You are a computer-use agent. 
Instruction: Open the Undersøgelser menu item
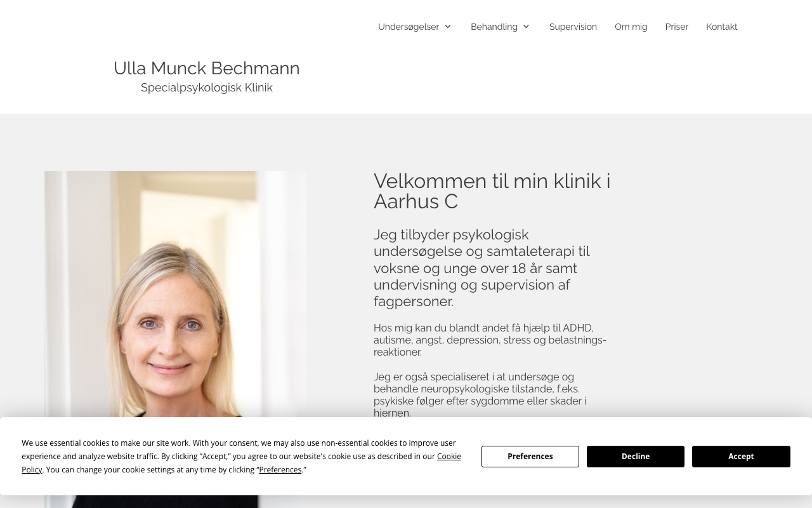click(x=409, y=27)
